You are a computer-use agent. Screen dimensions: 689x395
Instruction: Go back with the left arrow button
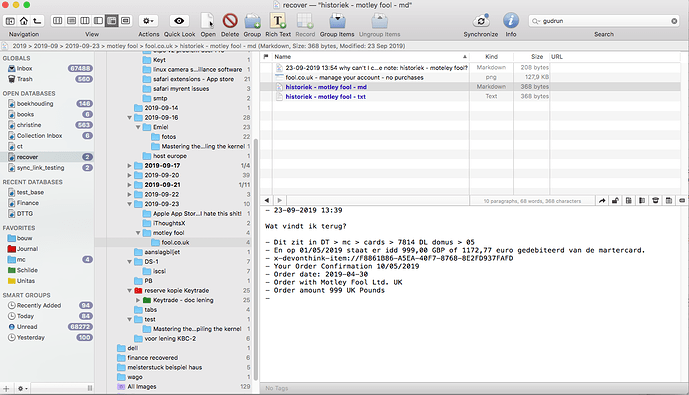pyautogui.click(x=266, y=200)
